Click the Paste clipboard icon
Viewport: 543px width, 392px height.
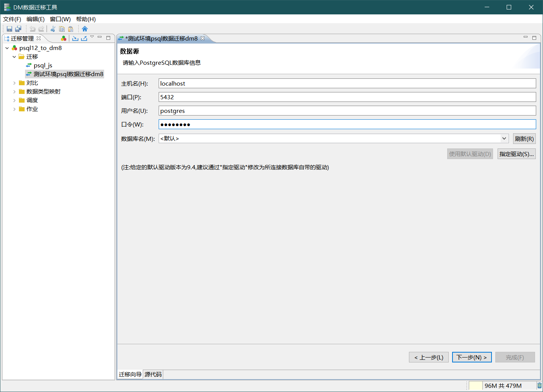(x=70, y=29)
